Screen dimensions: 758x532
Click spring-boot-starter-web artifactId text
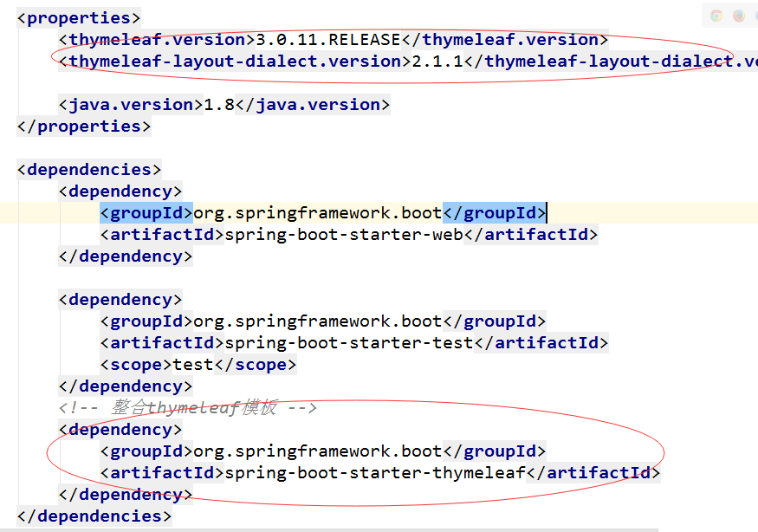pos(344,235)
